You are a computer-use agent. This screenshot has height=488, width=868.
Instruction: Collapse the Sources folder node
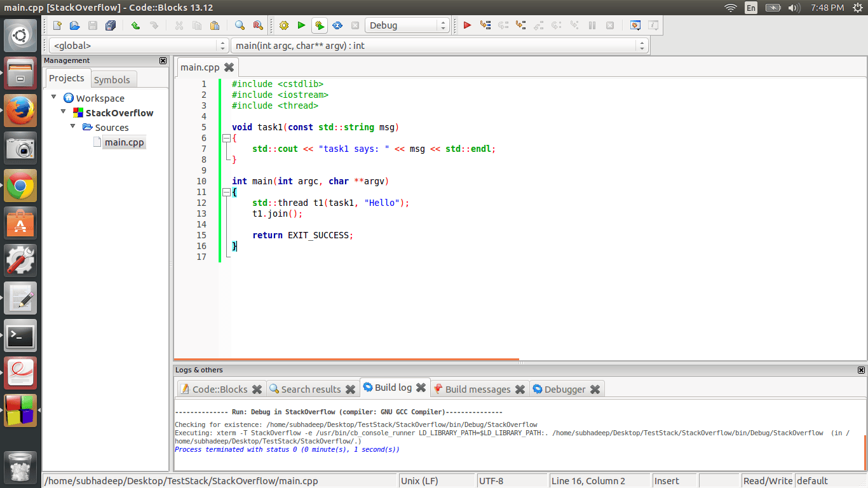click(73, 126)
